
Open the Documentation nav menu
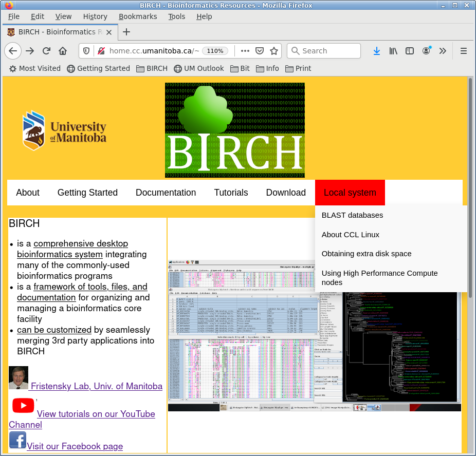click(x=166, y=193)
